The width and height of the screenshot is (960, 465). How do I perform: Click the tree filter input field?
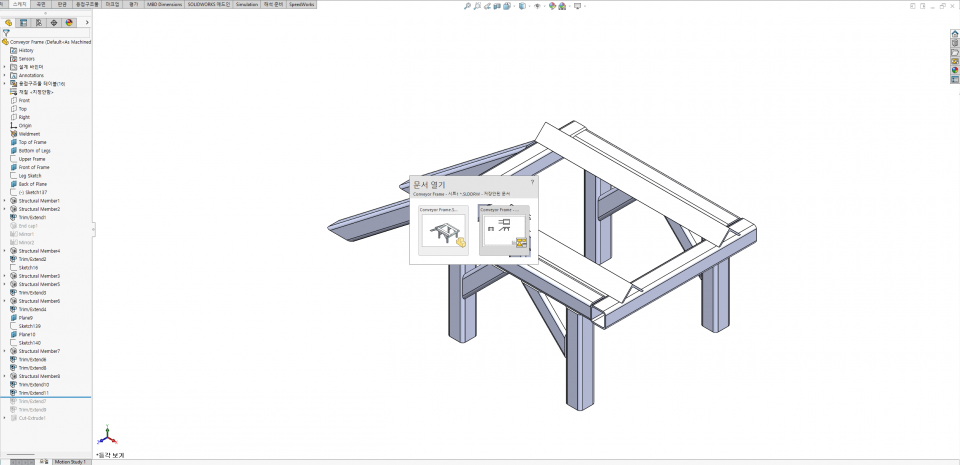click(x=51, y=32)
